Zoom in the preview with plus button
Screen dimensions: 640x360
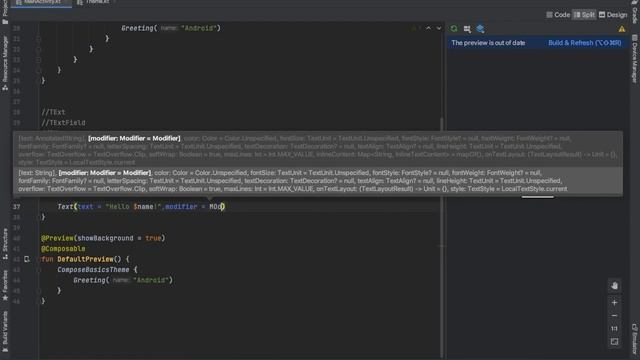click(x=614, y=303)
